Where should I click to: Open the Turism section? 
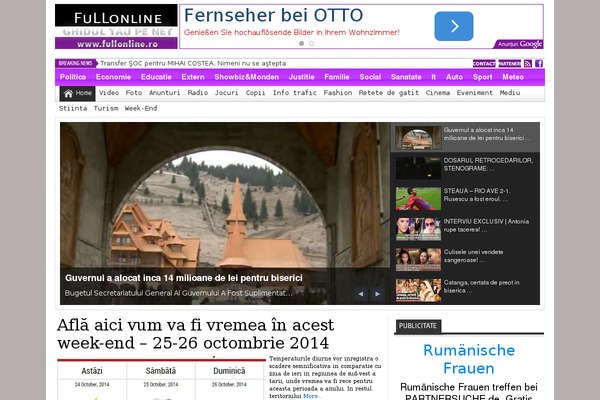[106, 108]
